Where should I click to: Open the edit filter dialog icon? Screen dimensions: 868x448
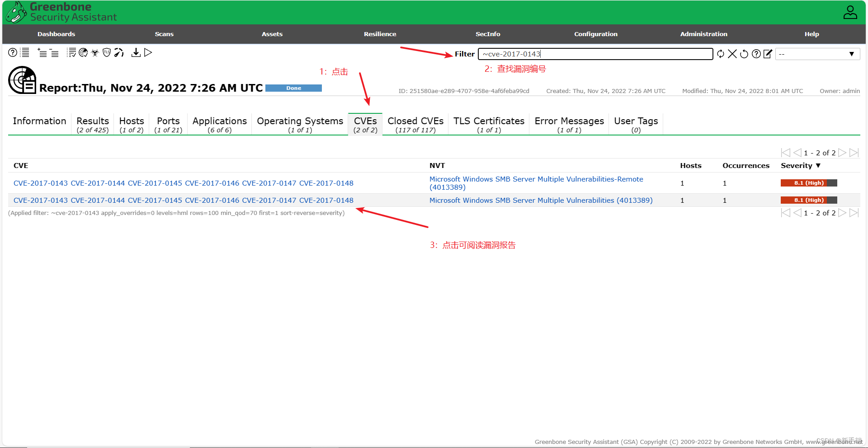(x=768, y=54)
